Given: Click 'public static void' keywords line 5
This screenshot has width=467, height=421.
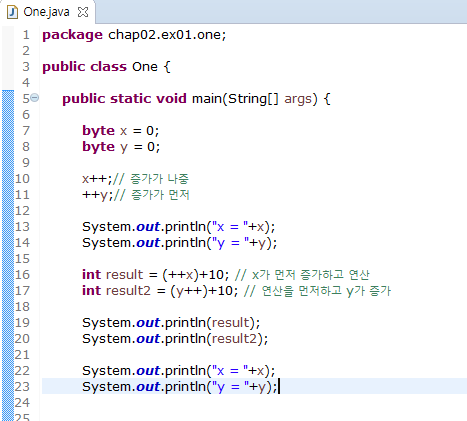Looking at the screenshot, I should (x=124, y=99).
